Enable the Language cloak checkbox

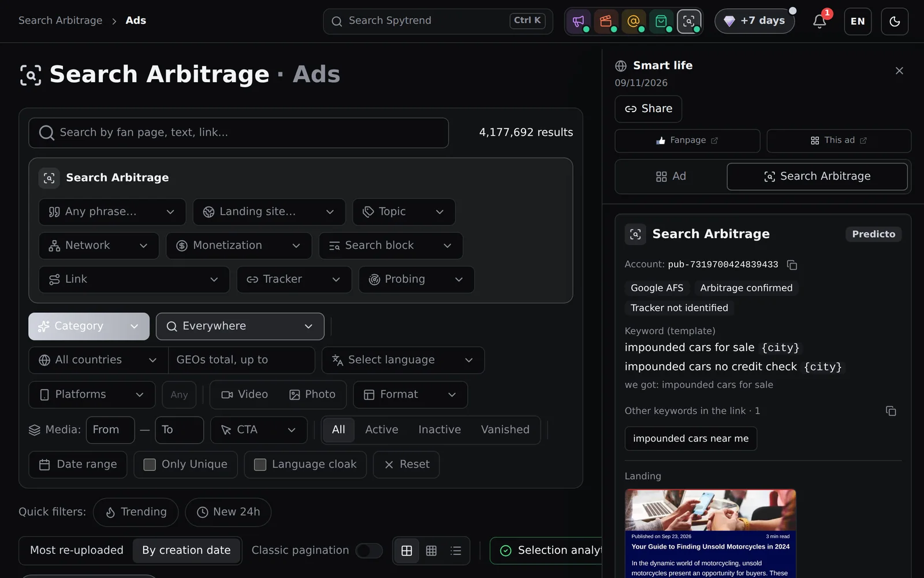coord(260,465)
